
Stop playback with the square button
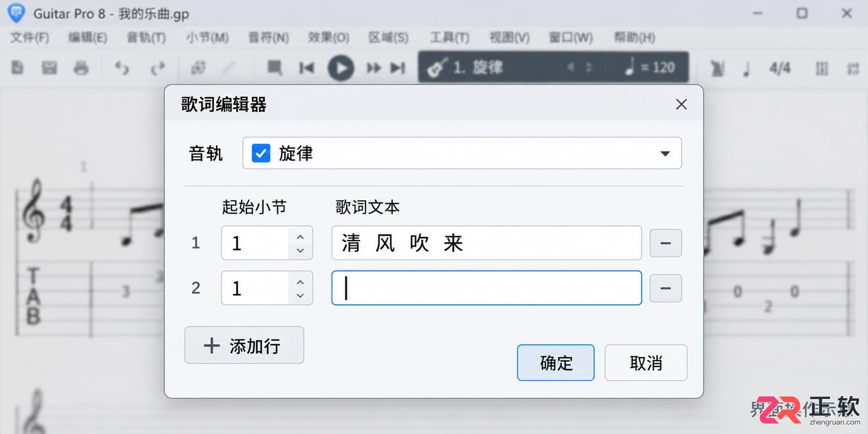(275, 68)
